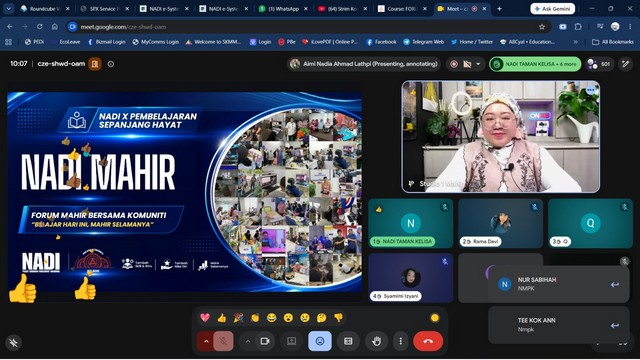Click reply arrow on TEE KOK ANN notification

coord(615,325)
